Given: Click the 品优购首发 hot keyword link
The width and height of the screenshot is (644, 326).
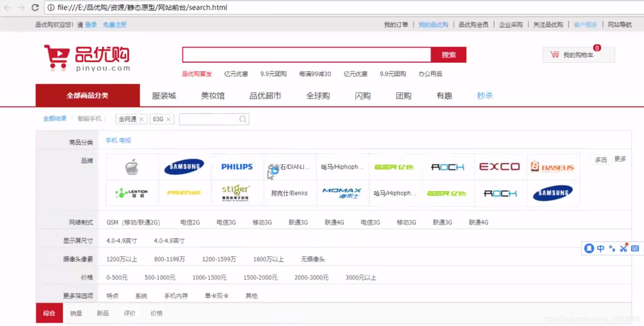Looking at the screenshot, I should point(197,74).
